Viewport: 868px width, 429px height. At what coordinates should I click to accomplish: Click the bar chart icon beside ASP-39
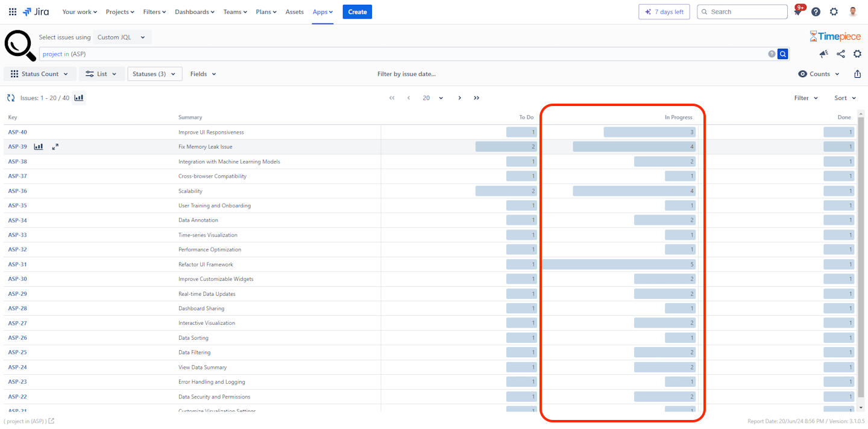coord(38,146)
